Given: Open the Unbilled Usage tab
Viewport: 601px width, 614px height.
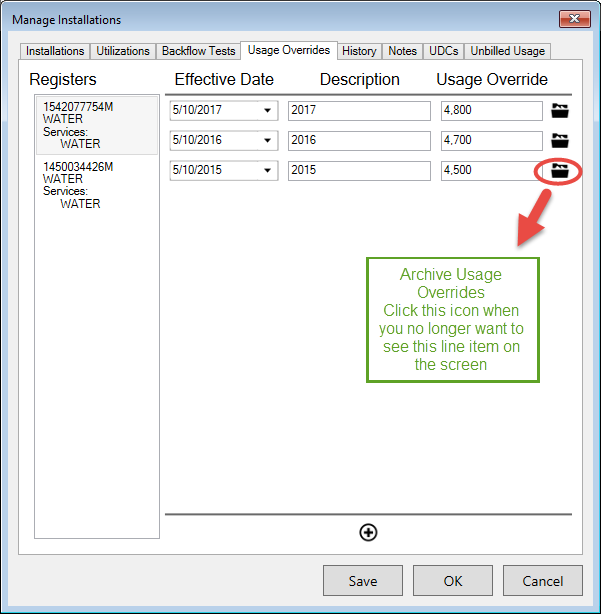Looking at the screenshot, I should click(507, 51).
